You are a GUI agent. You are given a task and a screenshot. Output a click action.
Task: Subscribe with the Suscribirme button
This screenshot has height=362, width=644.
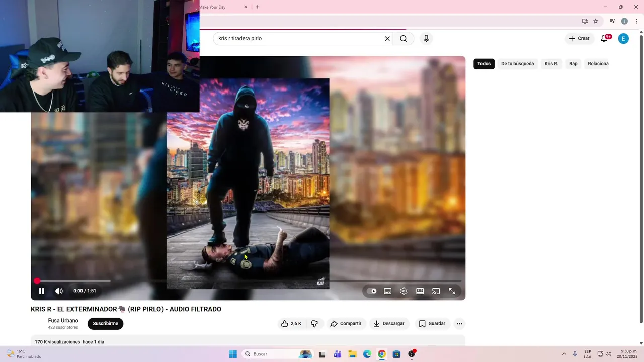[x=105, y=324]
